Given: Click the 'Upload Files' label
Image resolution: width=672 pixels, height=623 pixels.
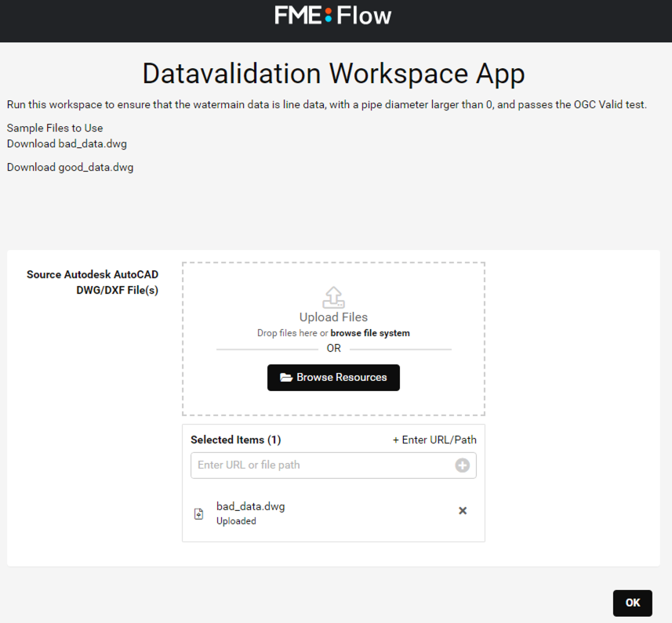Looking at the screenshot, I should click(x=332, y=317).
